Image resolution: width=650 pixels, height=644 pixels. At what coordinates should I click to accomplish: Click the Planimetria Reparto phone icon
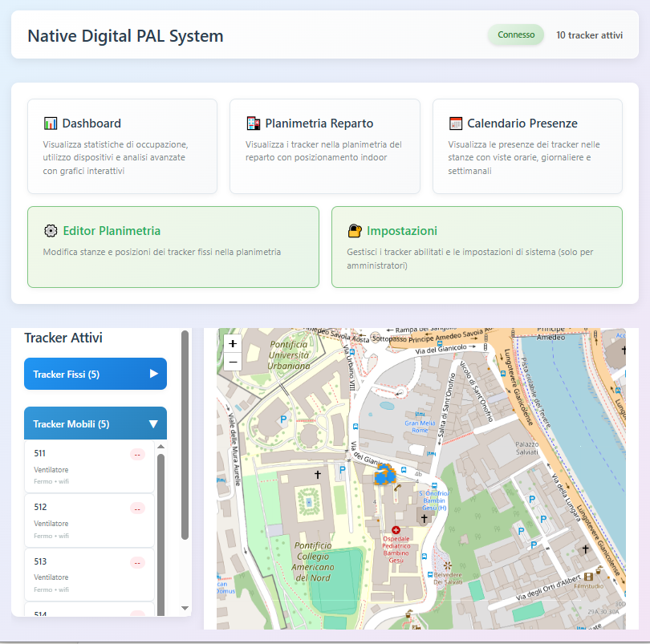[253, 124]
